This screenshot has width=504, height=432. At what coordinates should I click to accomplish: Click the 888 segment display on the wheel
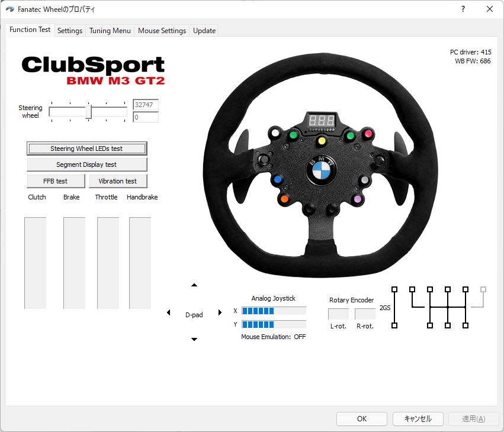click(x=322, y=121)
